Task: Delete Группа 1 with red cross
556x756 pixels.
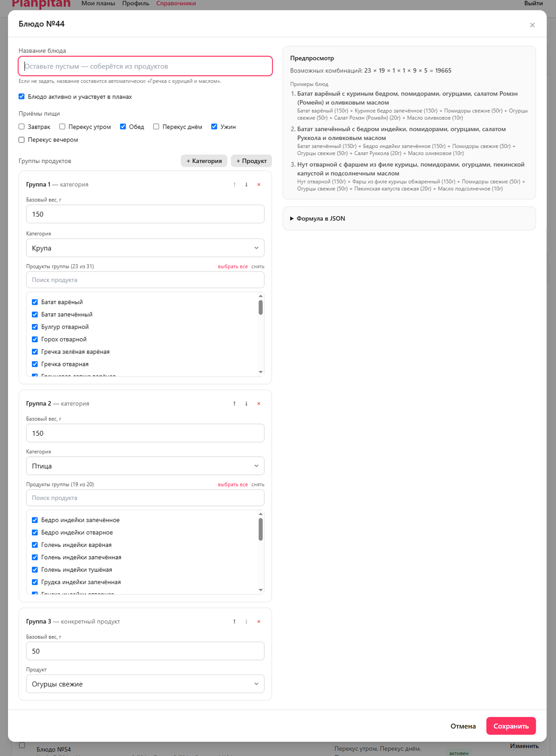Action: 259,184
